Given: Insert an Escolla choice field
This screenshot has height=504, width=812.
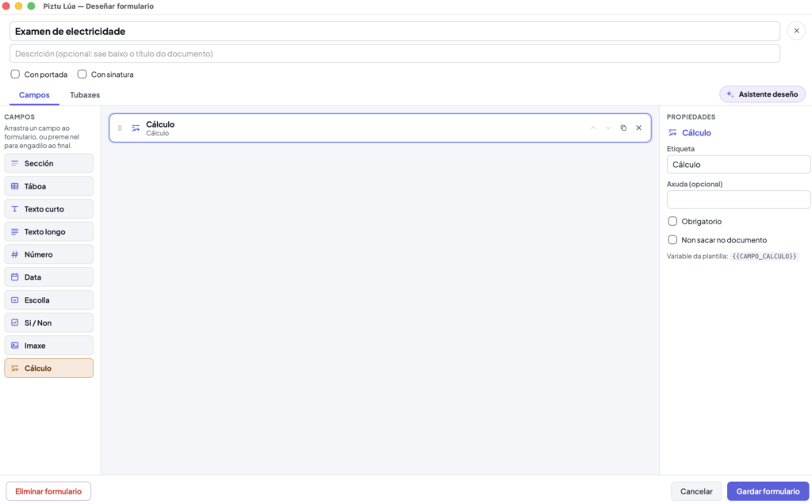Looking at the screenshot, I should pyautogui.click(x=48, y=300).
